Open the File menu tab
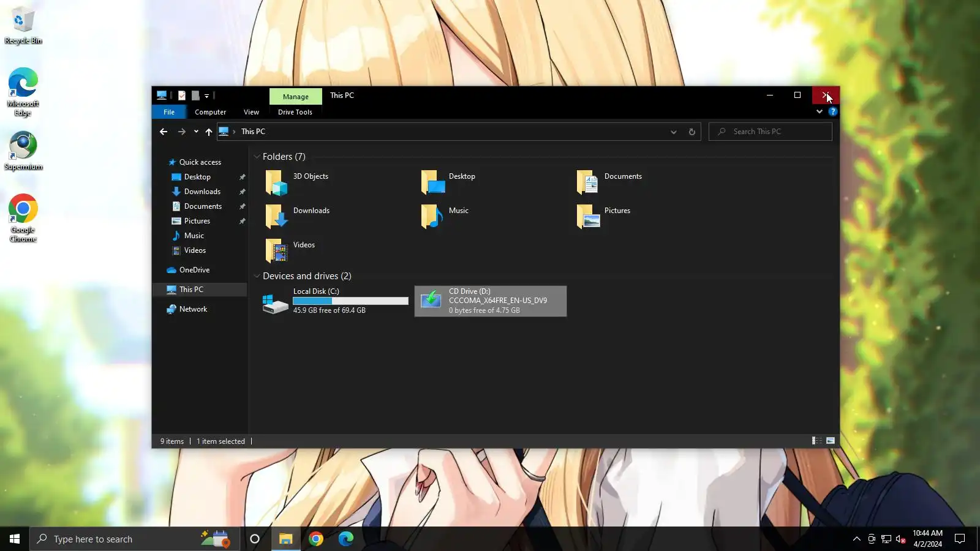 pyautogui.click(x=169, y=112)
